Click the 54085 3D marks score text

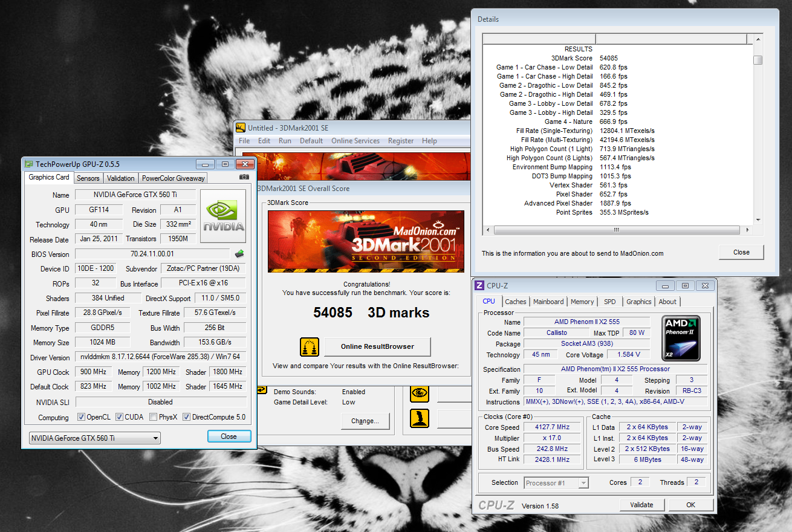coord(371,313)
